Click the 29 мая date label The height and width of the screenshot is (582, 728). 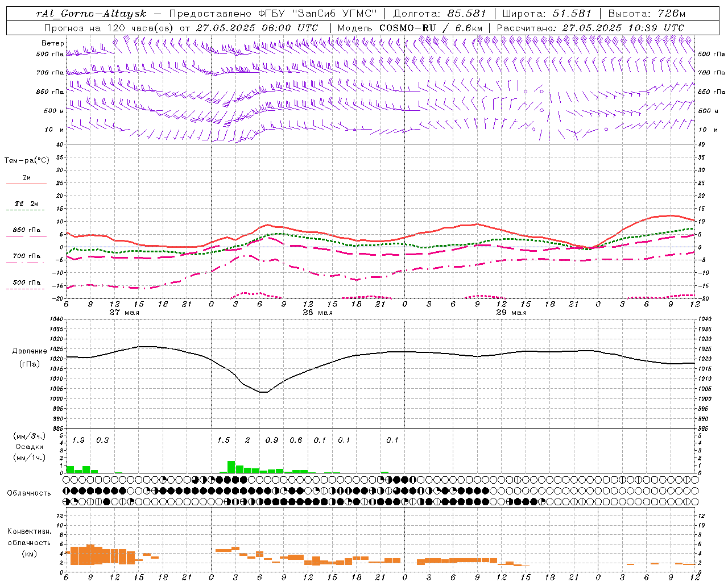[511, 313]
